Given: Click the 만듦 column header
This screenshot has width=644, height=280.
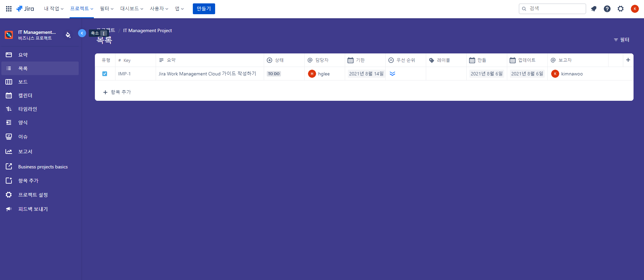Looking at the screenshot, I should (x=487, y=60).
